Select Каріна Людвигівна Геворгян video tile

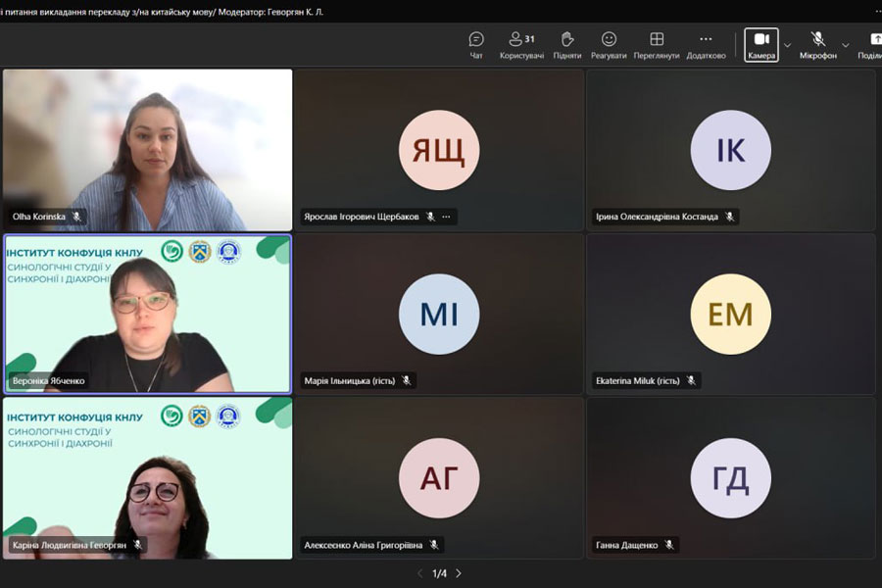tap(147, 477)
